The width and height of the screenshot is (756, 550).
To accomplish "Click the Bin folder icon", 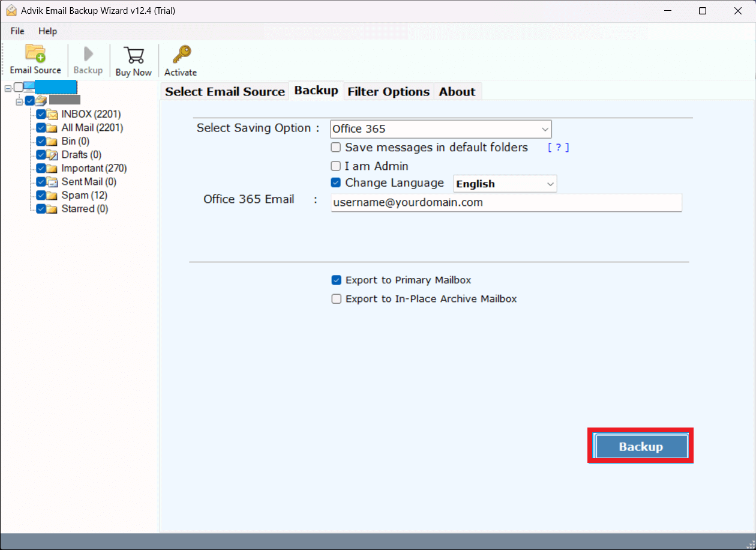I will pyautogui.click(x=52, y=141).
